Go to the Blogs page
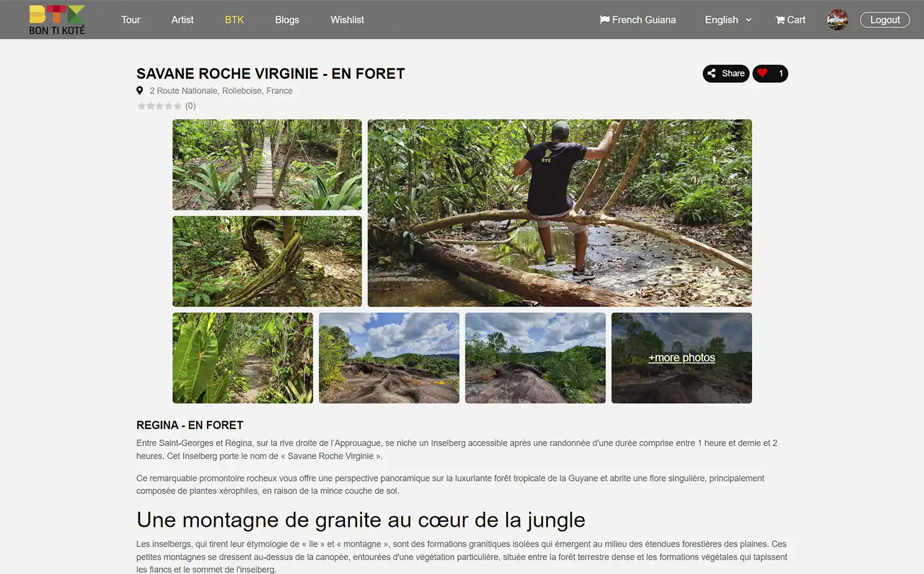Screen dimensions: 924x574 tap(287, 20)
